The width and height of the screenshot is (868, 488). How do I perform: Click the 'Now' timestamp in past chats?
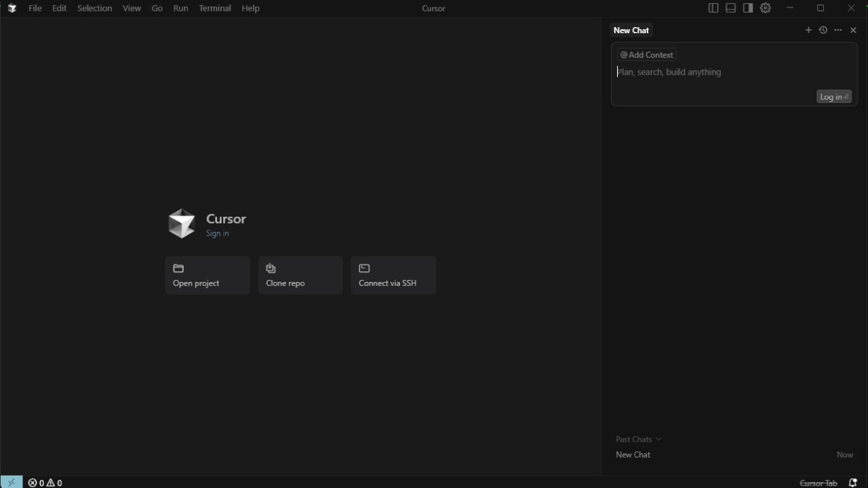[845, 455]
